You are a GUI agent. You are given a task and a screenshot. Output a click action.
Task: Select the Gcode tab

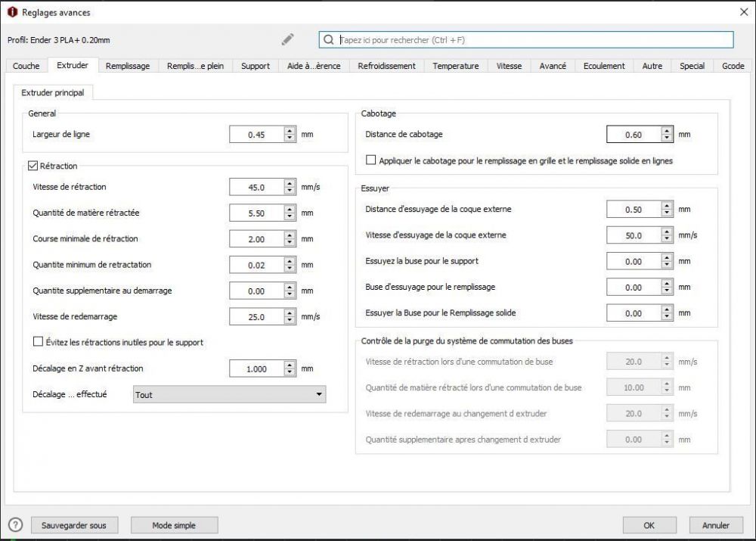pyautogui.click(x=733, y=66)
